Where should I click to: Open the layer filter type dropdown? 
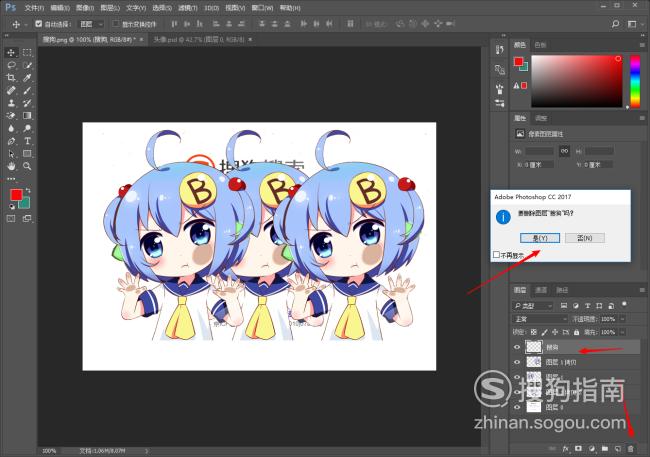(x=533, y=306)
